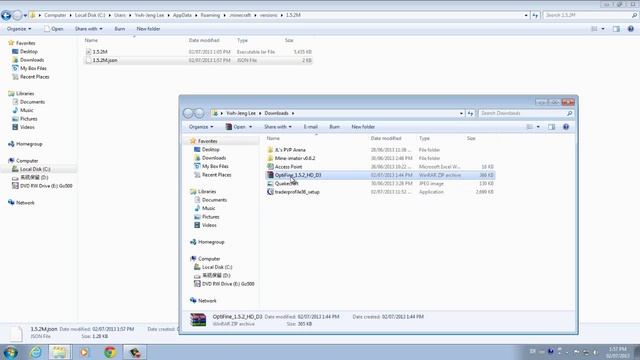
Task: Sort by Type column in the 1.5.2M window
Action: point(242,40)
